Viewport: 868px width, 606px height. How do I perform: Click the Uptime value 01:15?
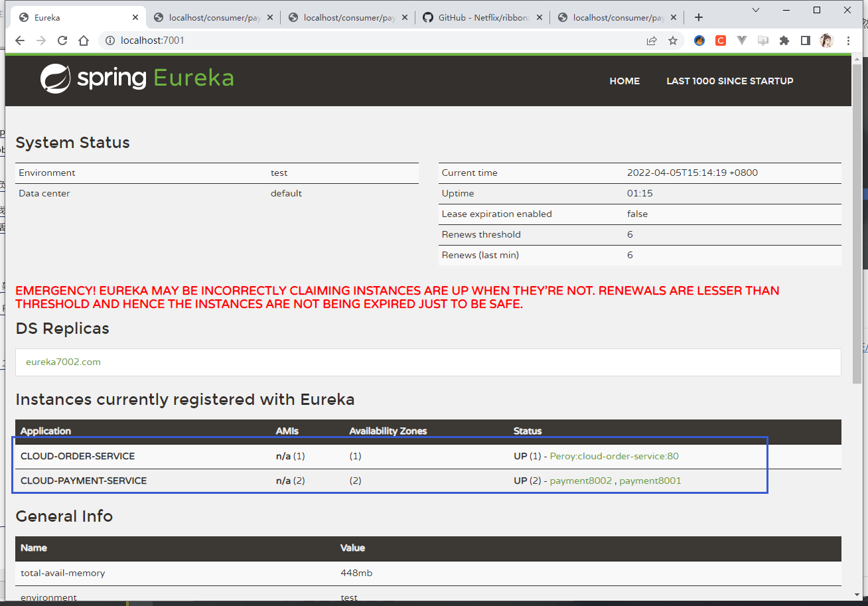[640, 193]
